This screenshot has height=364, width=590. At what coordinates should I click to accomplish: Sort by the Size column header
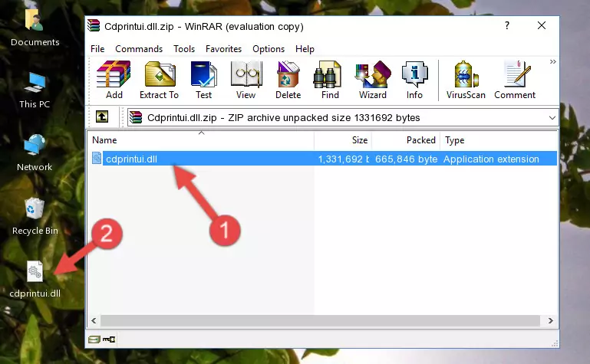(343, 140)
